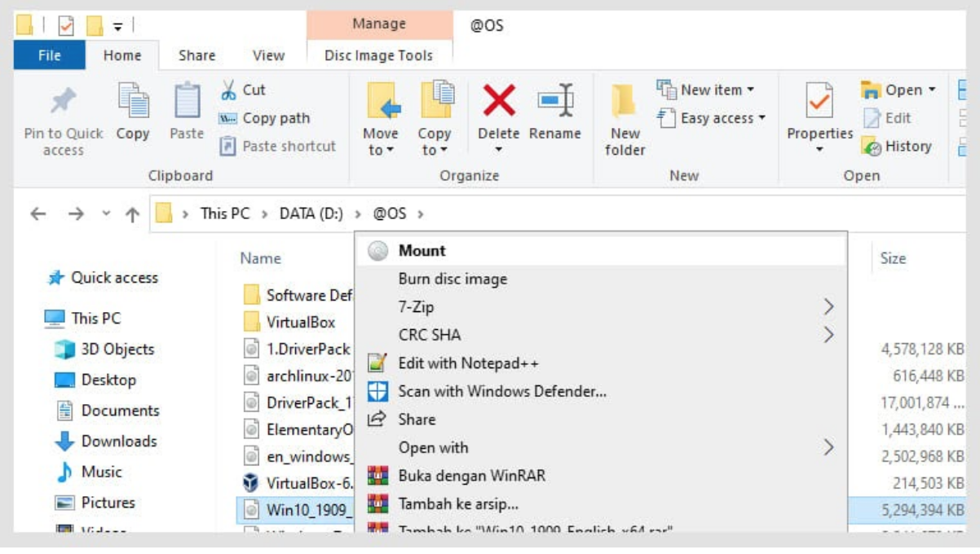Click the Paste shortcut icon
Screen dimensions: 980x554
click(x=228, y=147)
